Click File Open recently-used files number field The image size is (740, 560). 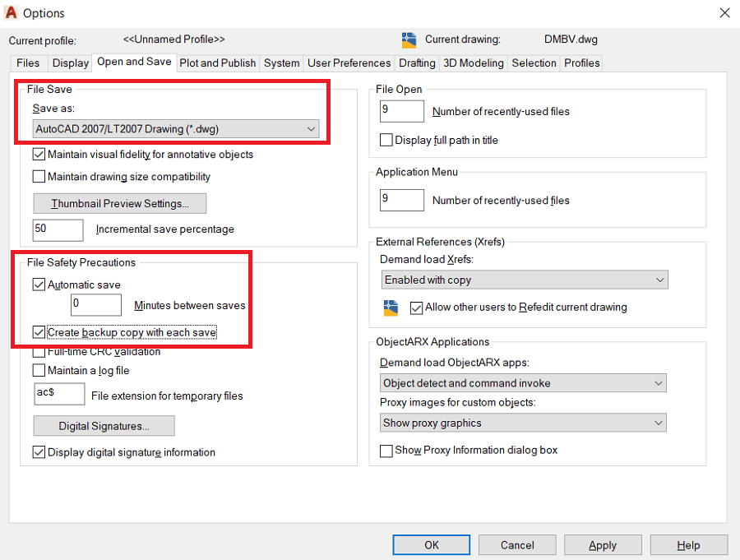click(402, 112)
